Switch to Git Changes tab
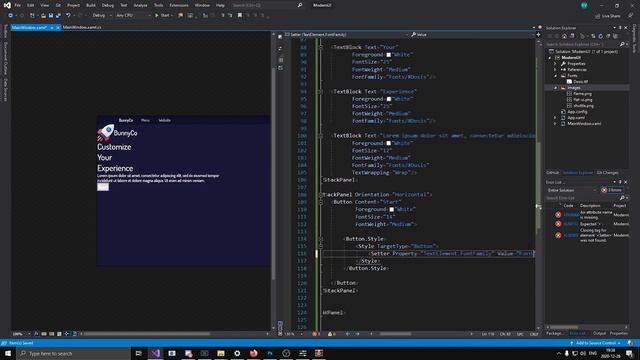 coord(607,173)
